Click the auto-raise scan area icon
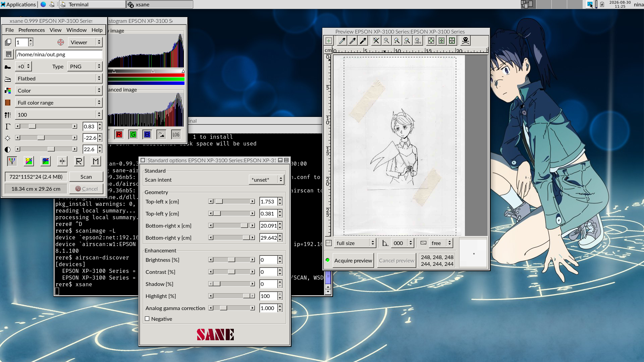The width and height of the screenshot is (644, 362). tap(442, 41)
